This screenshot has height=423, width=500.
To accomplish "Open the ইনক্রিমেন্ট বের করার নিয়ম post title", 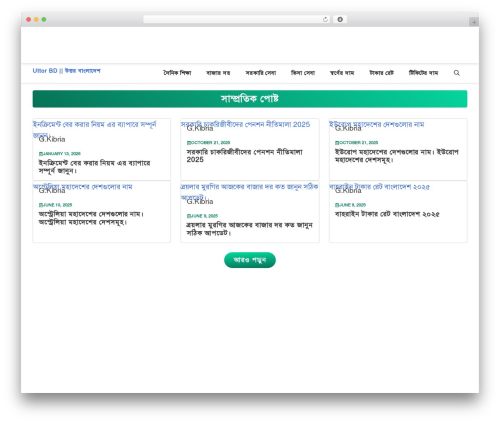I will [95, 129].
